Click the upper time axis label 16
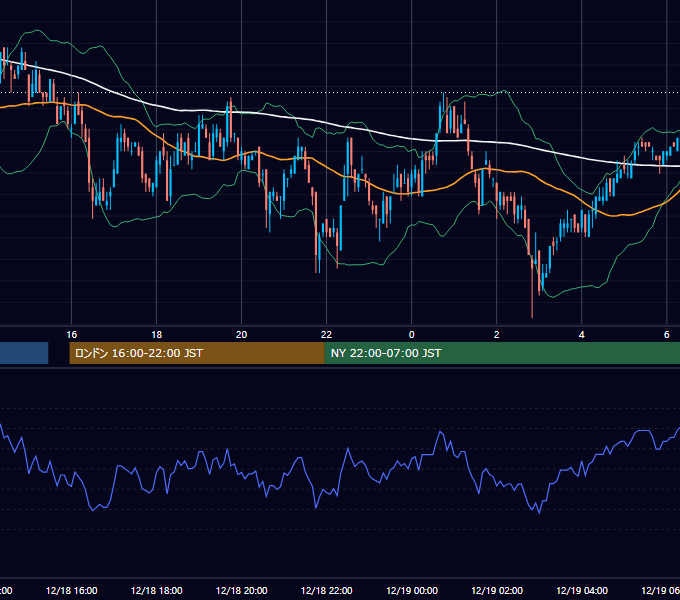The image size is (680, 600). pyautogui.click(x=72, y=335)
